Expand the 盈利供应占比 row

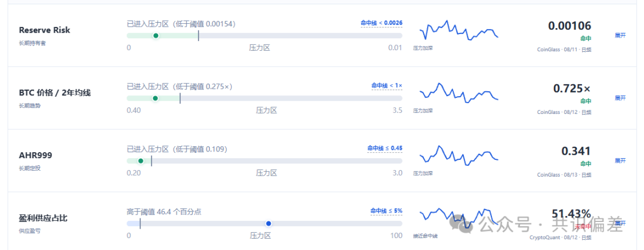pos(620,223)
